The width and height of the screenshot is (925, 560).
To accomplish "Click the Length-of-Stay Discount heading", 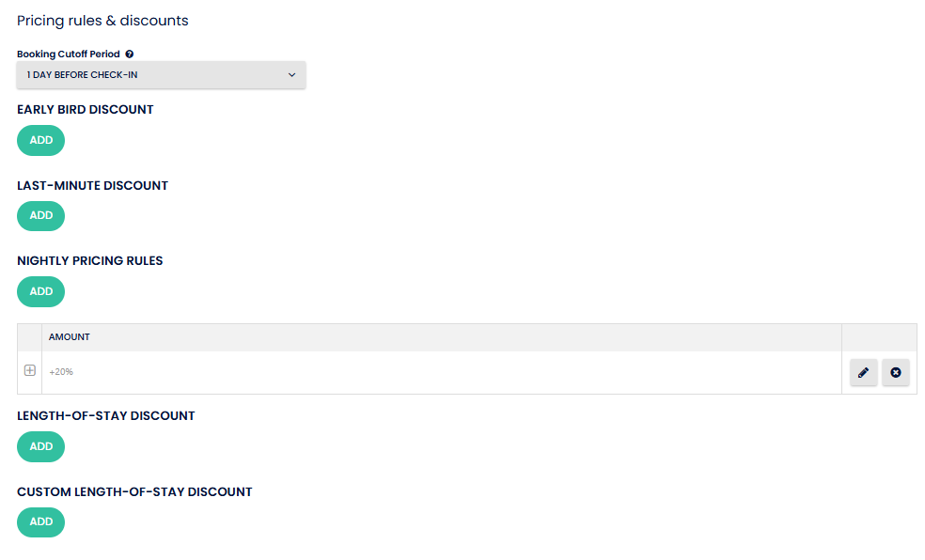I will 106,416.
